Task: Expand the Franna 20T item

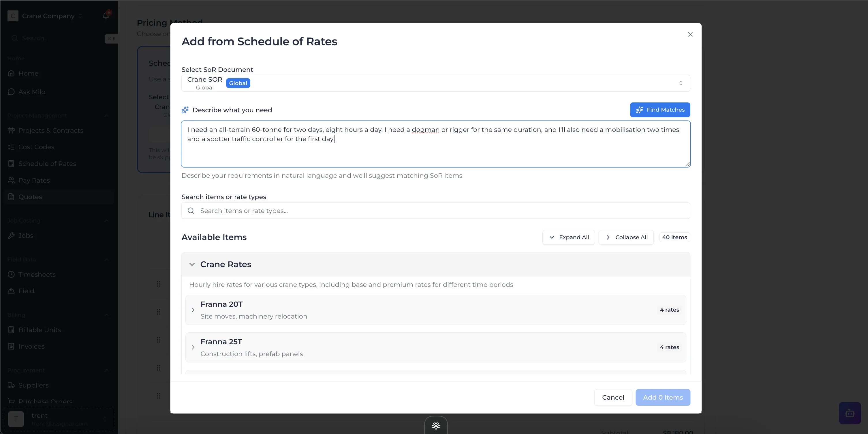Action: coord(193,310)
